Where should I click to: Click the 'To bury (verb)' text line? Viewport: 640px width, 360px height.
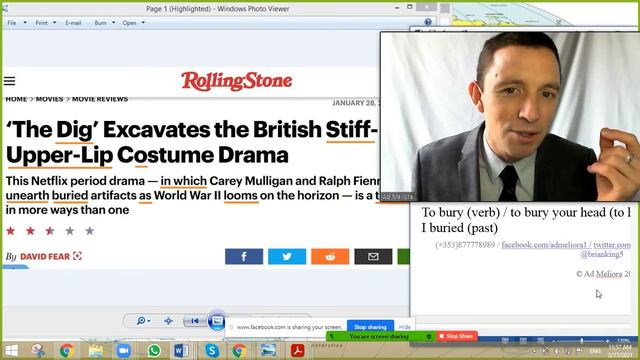click(x=525, y=212)
